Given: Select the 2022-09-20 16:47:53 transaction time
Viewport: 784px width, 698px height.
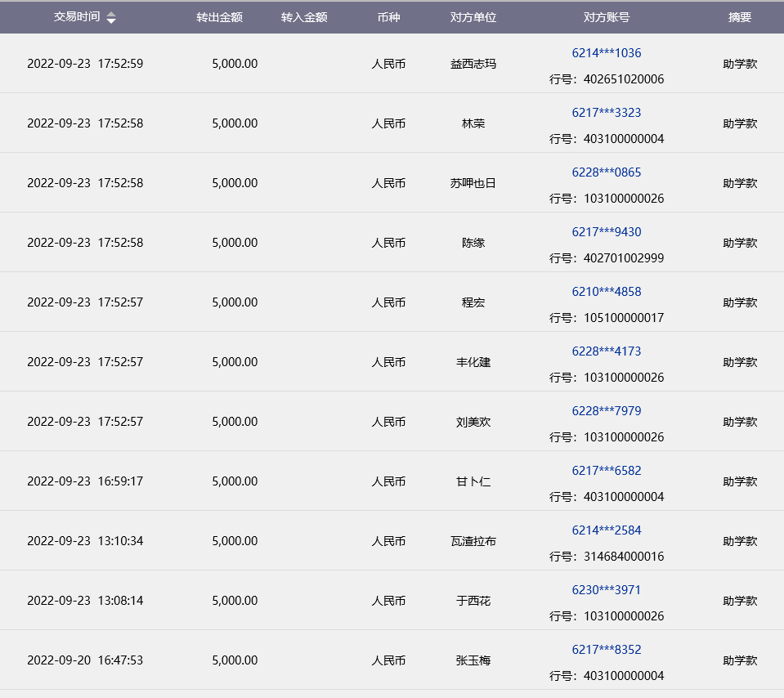Looking at the screenshot, I should [85, 660].
